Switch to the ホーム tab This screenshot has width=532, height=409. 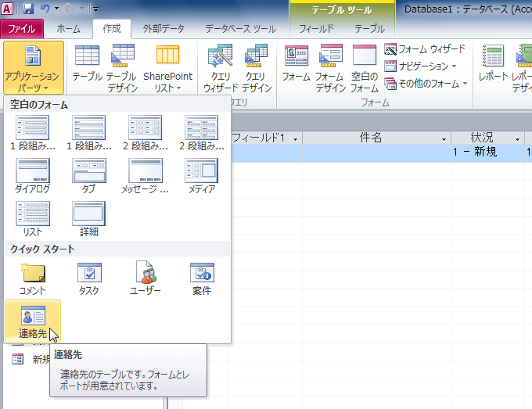coord(68,29)
